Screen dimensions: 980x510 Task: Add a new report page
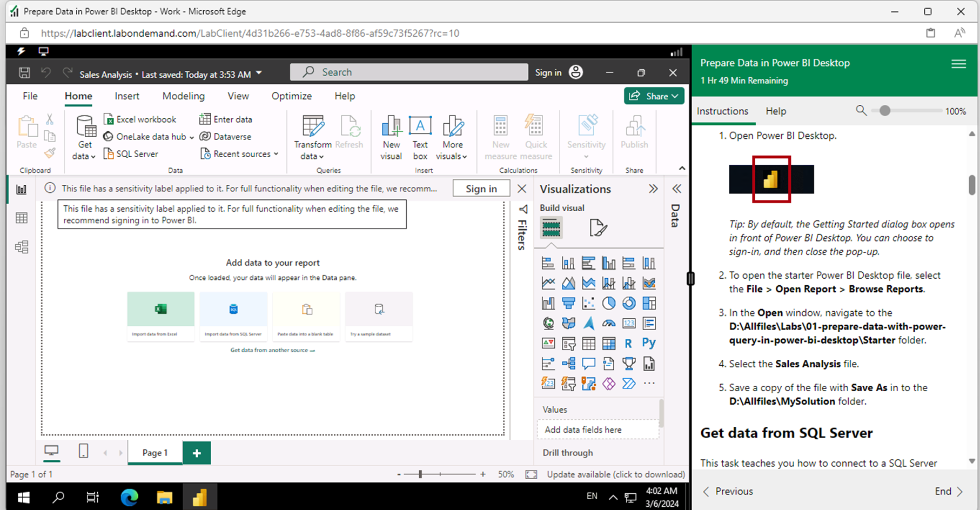pos(197,453)
